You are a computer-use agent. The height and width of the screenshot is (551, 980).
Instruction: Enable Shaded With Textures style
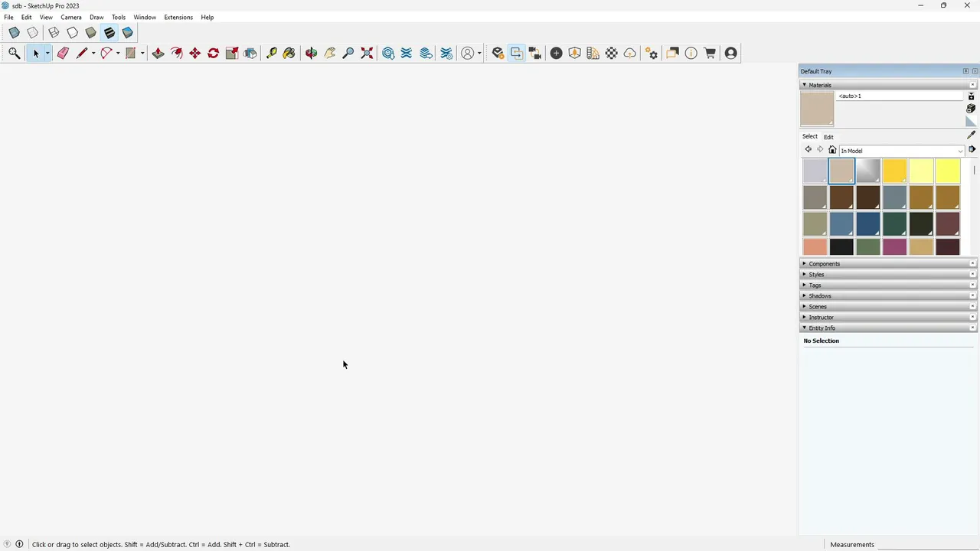coord(109,33)
